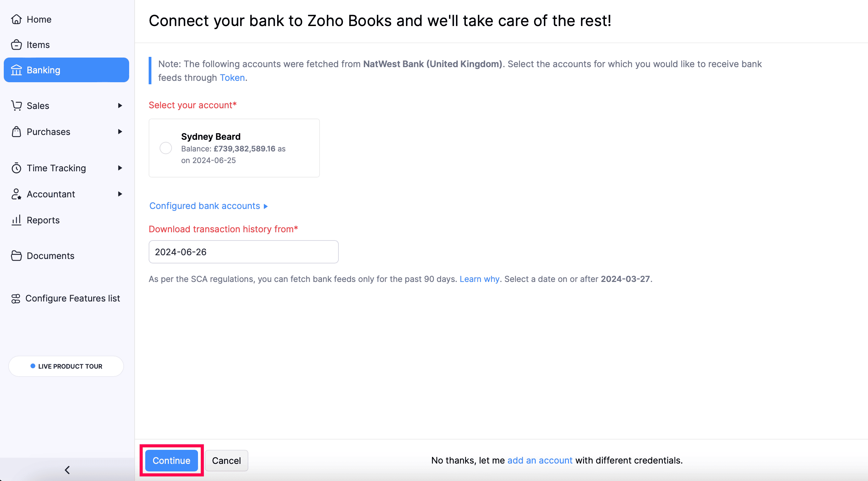
Task: Click the Banking building icon
Action: (x=16, y=70)
